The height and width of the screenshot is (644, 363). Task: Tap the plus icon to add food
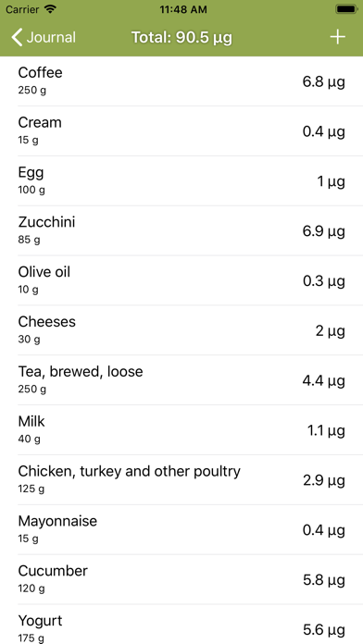click(337, 37)
